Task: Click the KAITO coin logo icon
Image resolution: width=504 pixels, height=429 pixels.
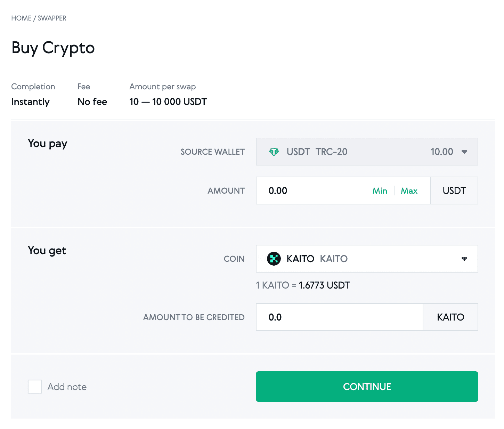Action: (274, 259)
